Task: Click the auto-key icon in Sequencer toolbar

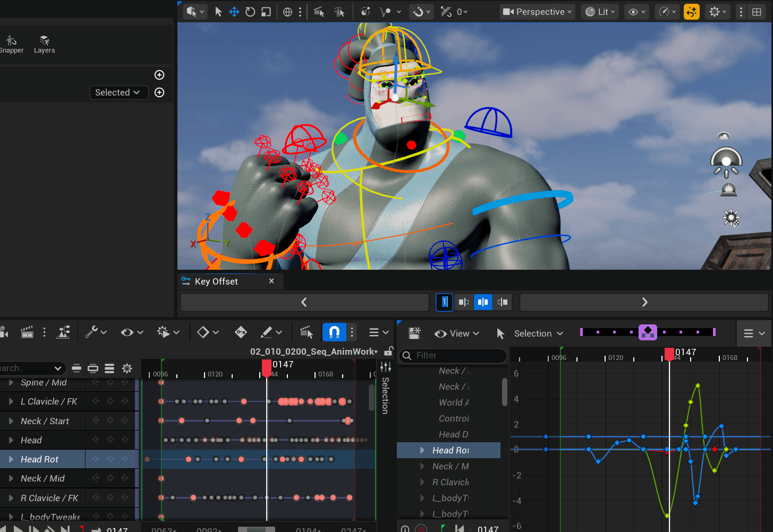Action: click(241, 332)
